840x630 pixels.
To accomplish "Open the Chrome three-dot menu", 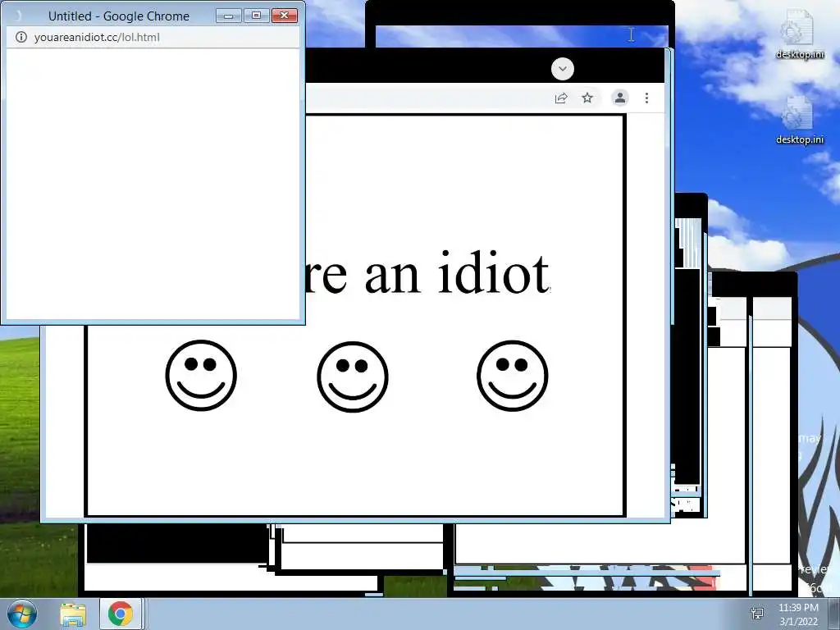I will point(646,98).
